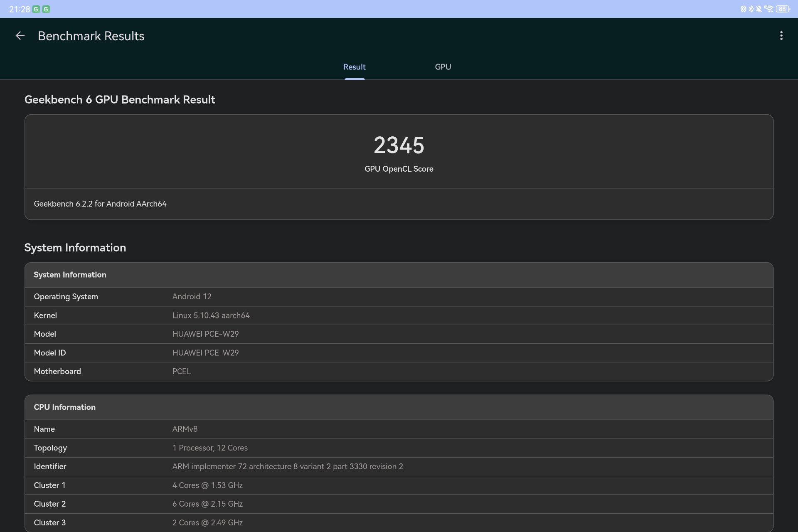Screen dimensions: 798x532
Task: Tap the Cluster 3 row label
Action: [50, 523]
